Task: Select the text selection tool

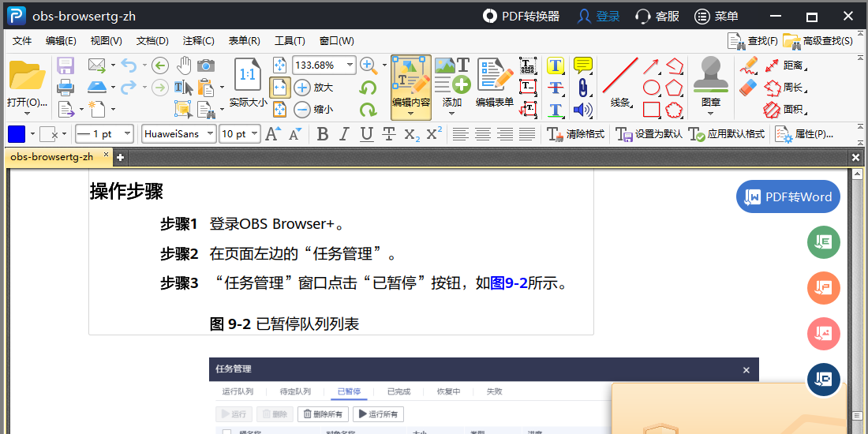Action: coord(184,88)
